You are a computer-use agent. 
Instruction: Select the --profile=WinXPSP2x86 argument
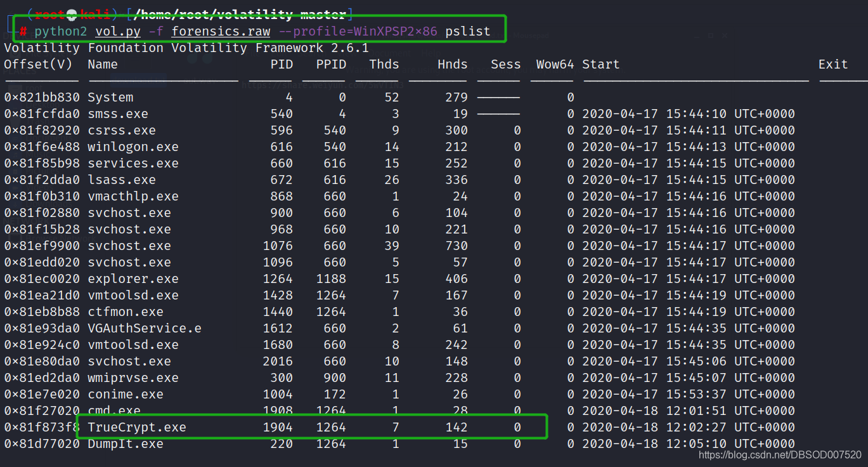[358, 31]
